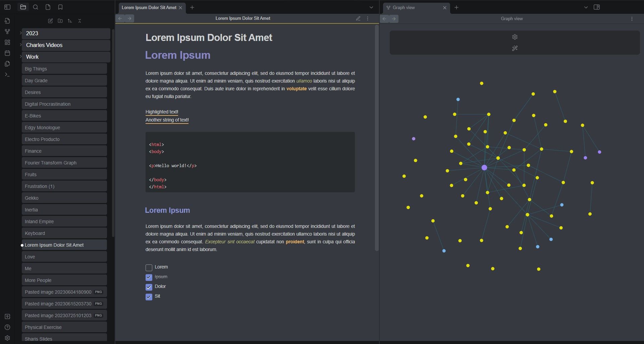Open the Fourier Transform Graph note
Screen dimensions: 644x344
click(51, 163)
